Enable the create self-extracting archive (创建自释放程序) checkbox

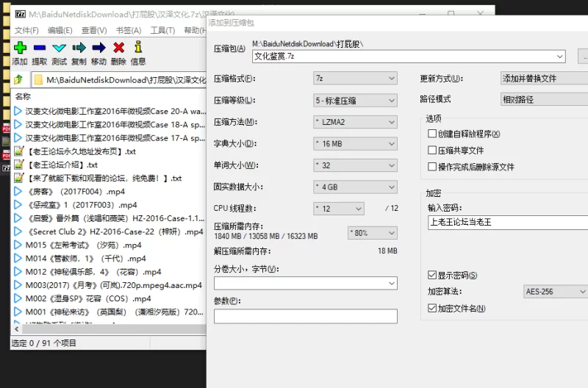coord(432,134)
